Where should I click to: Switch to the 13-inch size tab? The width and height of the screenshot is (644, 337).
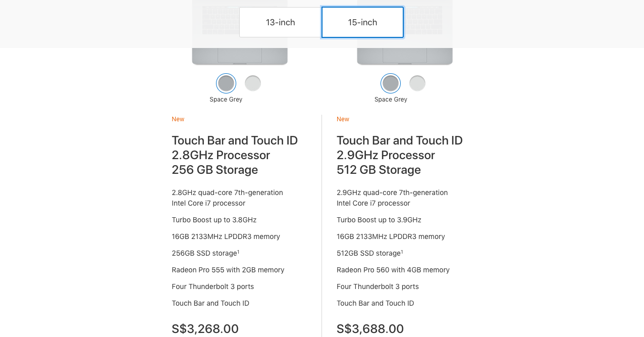pyautogui.click(x=280, y=22)
